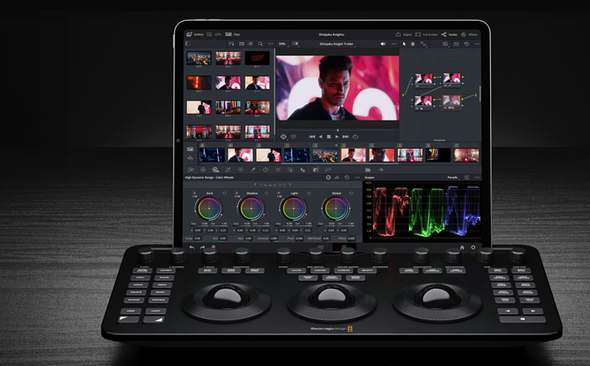Open the Color Warper palette
Image resolution: width=590 pixels, height=366 pixels.
(x=240, y=170)
